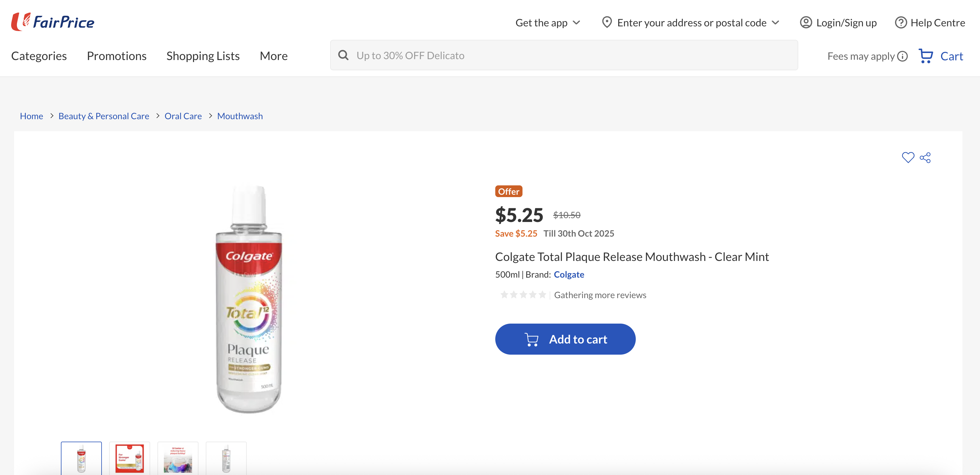Open the Categories menu
This screenshot has height=475, width=980.
point(39,56)
